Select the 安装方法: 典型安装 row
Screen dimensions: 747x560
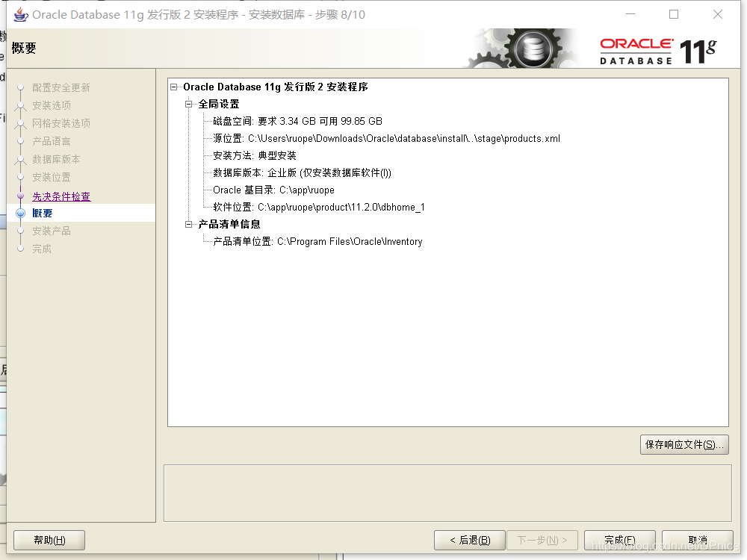255,156
